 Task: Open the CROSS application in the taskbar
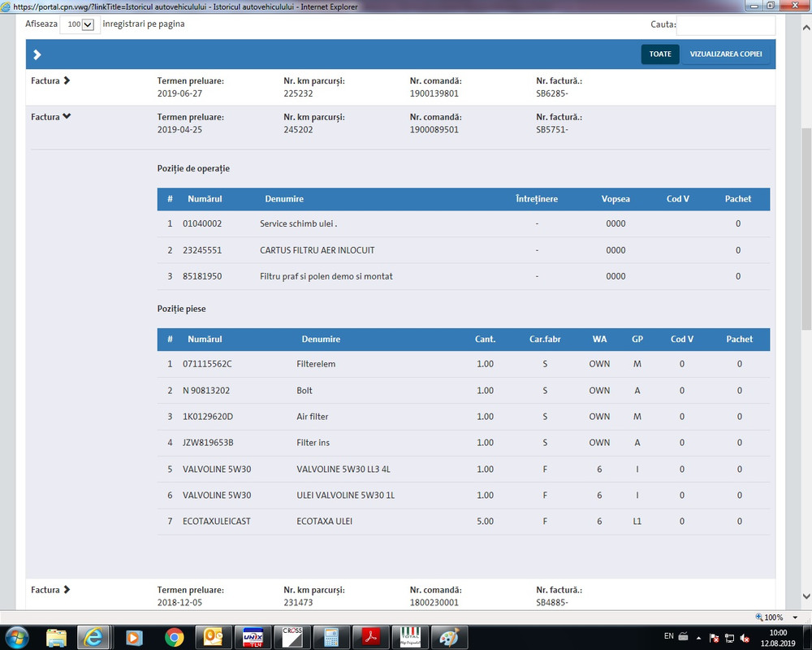pyautogui.click(x=292, y=637)
